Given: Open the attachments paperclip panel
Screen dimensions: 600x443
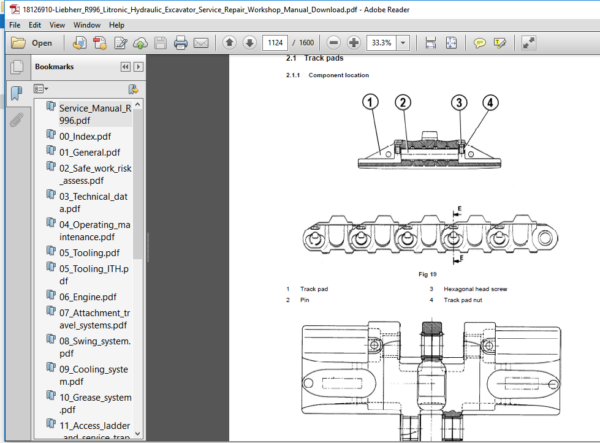Looking at the screenshot, I should tap(16, 119).
